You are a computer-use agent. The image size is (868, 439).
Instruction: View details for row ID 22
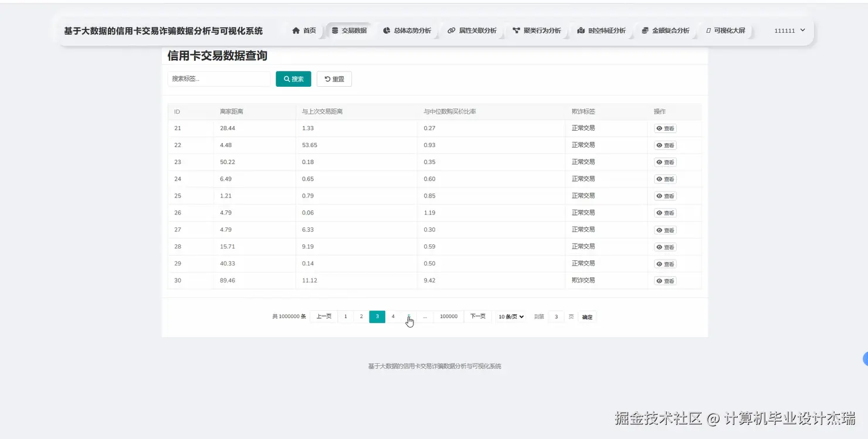tap(665, 145)
